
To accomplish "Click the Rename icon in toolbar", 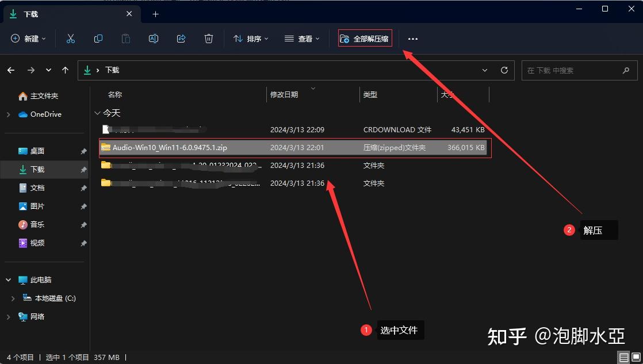I will point(154,39).
